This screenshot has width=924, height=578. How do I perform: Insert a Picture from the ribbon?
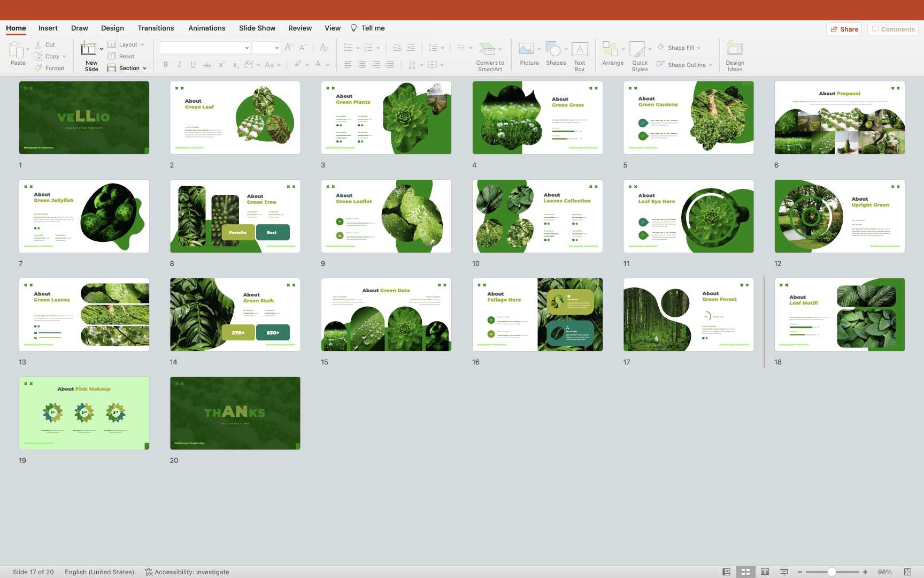(x=526, y=49)
